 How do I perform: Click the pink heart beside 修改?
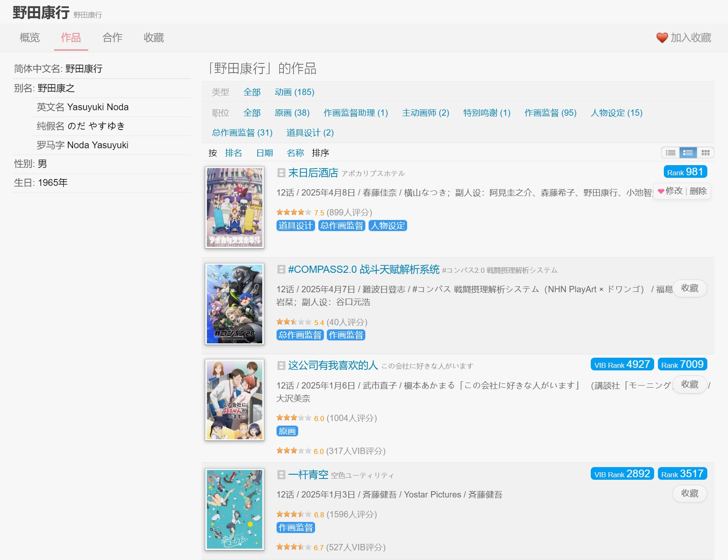pos(661,191)
